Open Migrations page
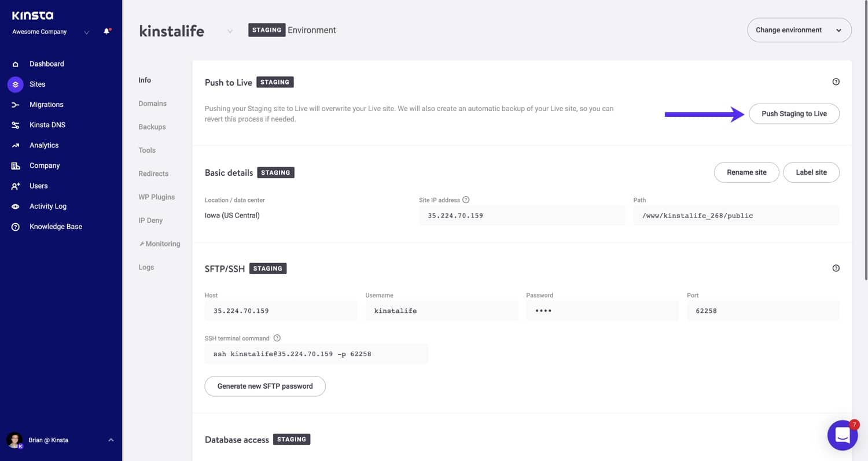The image size is (868, 461). click(46, 105)
